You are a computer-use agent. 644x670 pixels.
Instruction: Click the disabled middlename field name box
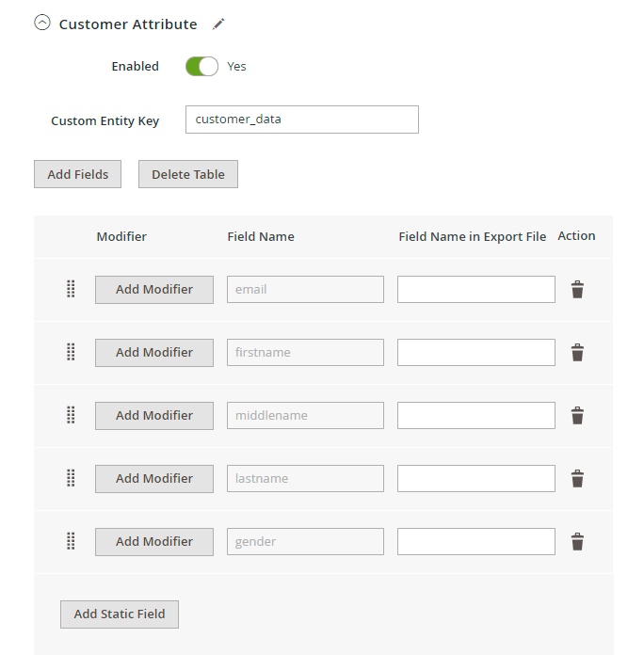tap(305, 415)
